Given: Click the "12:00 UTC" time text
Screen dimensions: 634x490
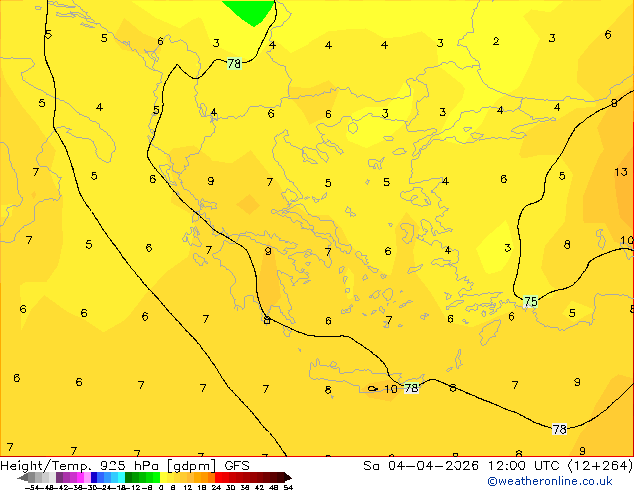Looking at the screenshot, I should tap(524, 466).
